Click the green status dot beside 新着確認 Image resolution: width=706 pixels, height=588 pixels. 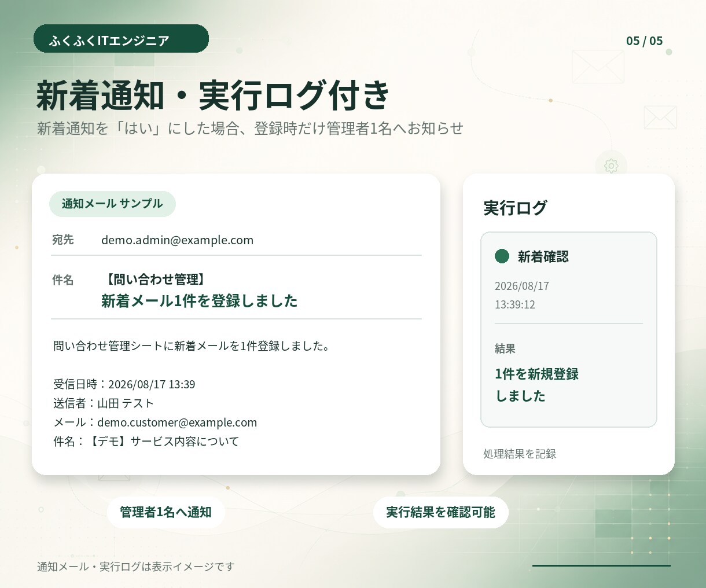pyautogui.click(x=502, y=256)
